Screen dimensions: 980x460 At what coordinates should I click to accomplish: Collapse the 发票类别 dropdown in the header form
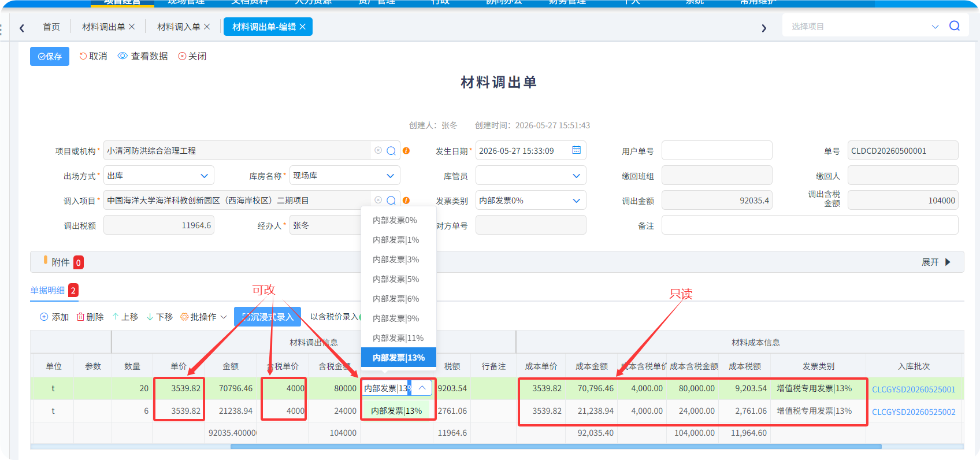pos(576,201)
